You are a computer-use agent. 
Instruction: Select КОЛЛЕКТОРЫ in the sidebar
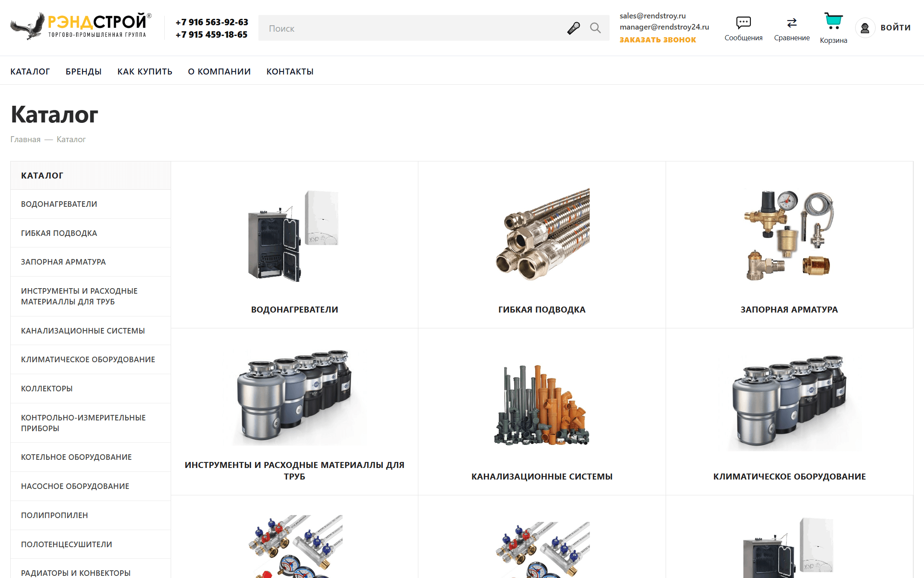point(91,389)
